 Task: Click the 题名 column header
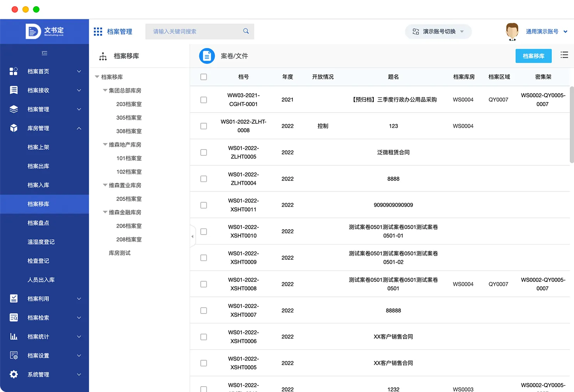[x=393, y=77]
